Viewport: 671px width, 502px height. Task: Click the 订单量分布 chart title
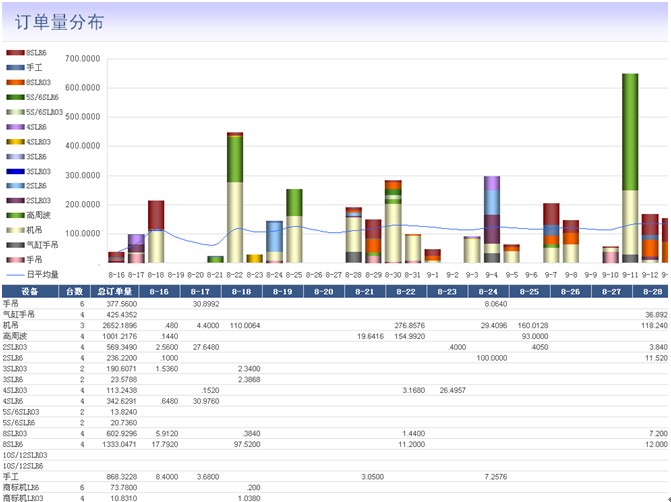click(61, 20)
